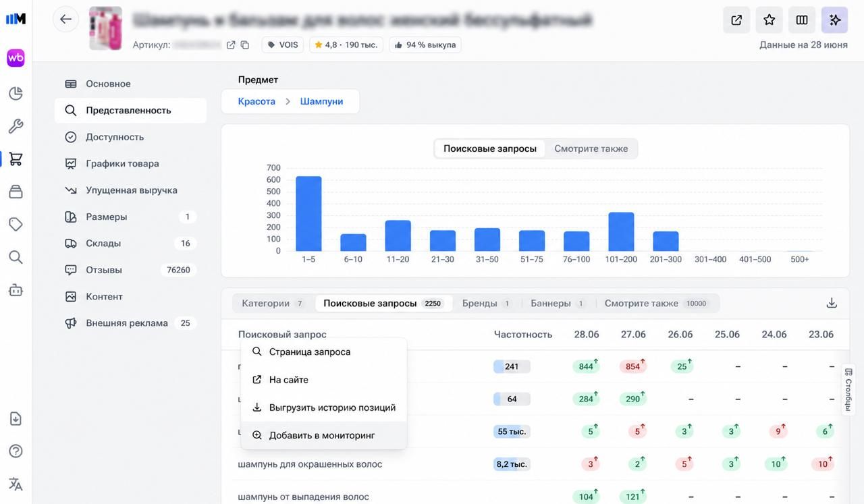The height and width of the screenshot is (504, 864).
Task: Open Упущенная выручка in sidebar
Action: (x=131, y=190)
